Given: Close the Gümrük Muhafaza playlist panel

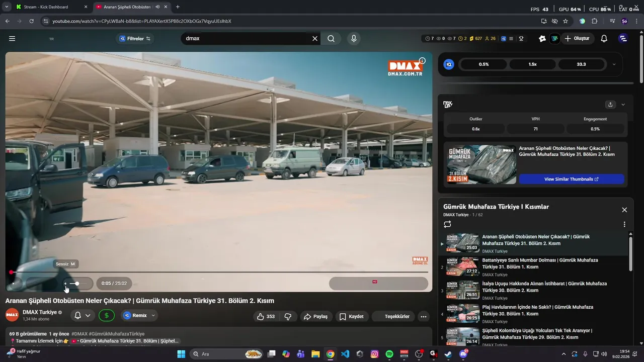Looking at the screenshot, I should coord(624,210).
